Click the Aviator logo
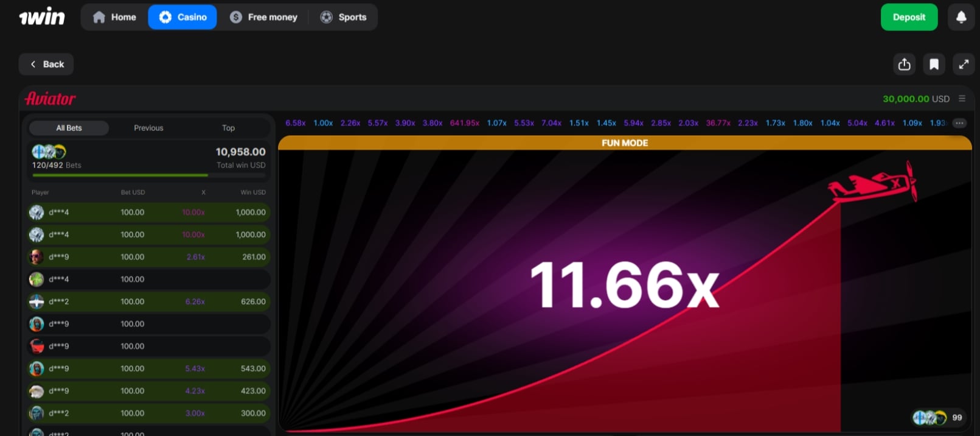Viewport: 980px width, 436px height. point(50,99)
